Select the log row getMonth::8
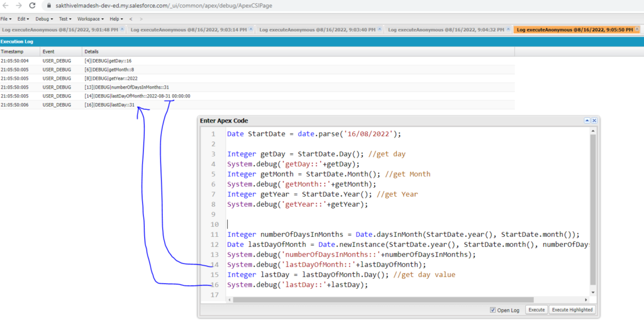 [x=257, y=69]
